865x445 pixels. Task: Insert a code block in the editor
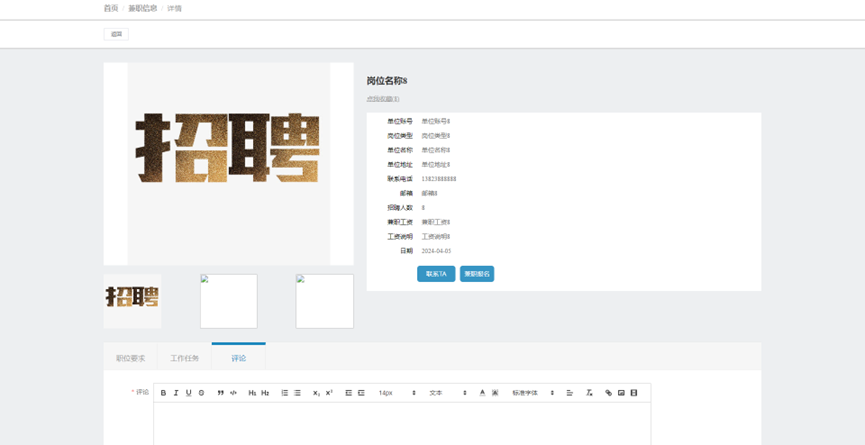tap(233, 393)
